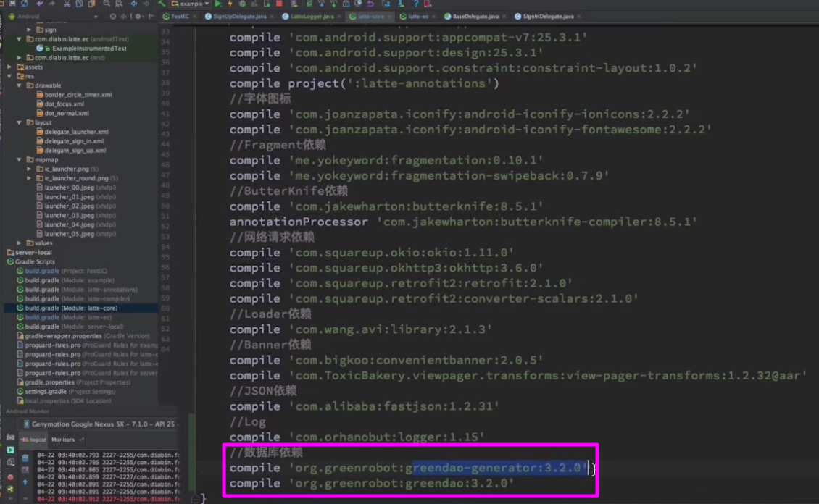Click the screen record icon in Android Monitor
The height and width of the screenshot is (504, 819).
tap(10, 450)
